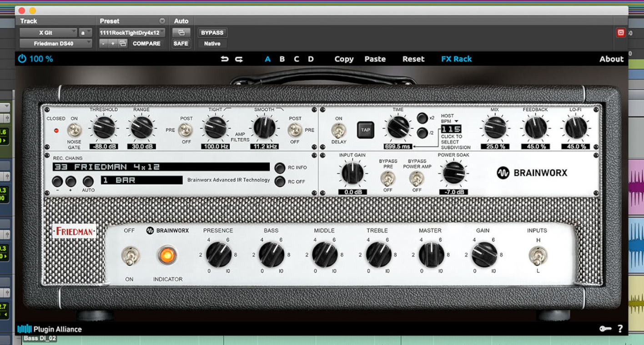Screen dimensions: 644x345
Task: Click the -88.0 dB threshold value field
Action: 104,147
